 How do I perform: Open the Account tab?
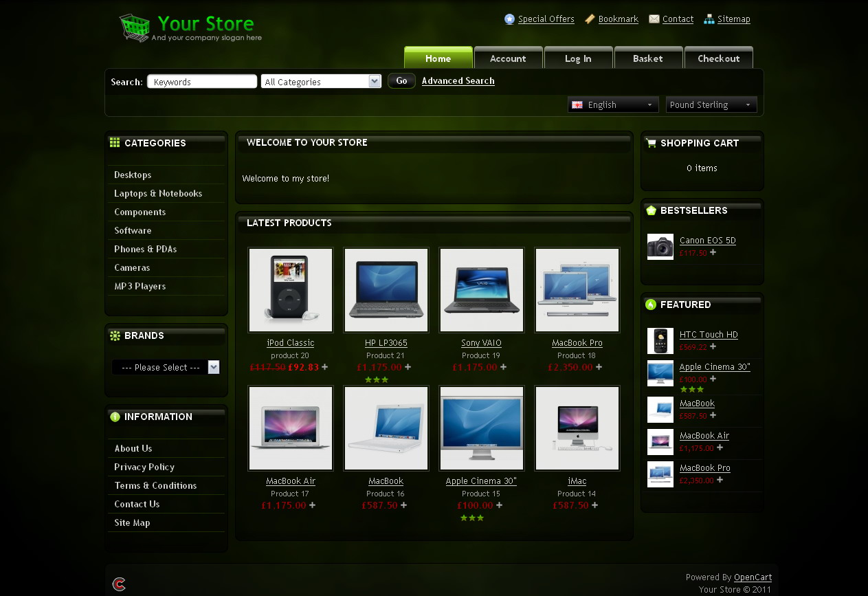pyautogui.click(x=508, y=58)
